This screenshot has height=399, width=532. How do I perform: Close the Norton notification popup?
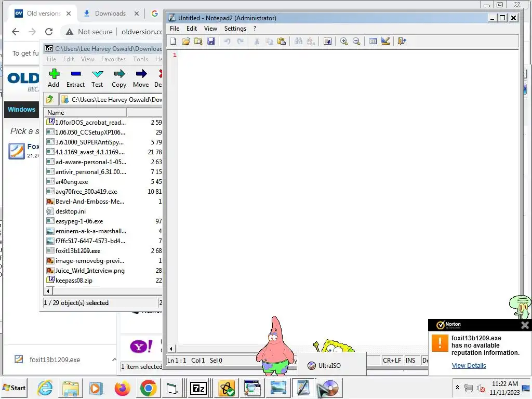pyautogui.click(x=525, y=325)
